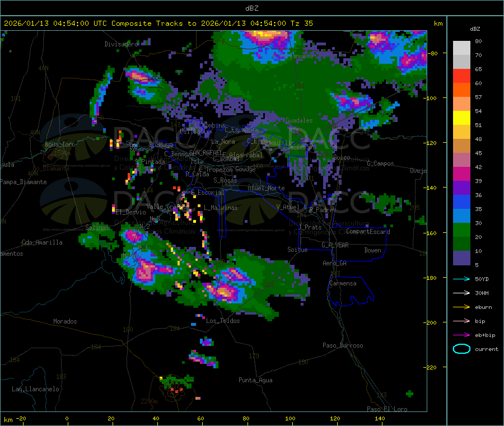Click the slate purple 5 dBZ swatch
Image resolution: width=504 pixels, height=426 pixels.
click(x=461, y=258)
